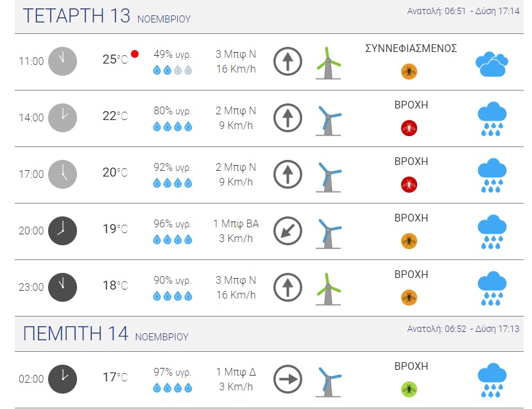532x409 pixels.
Task: Click the east wind arrow at 02:00
Action: click(287, 379)
